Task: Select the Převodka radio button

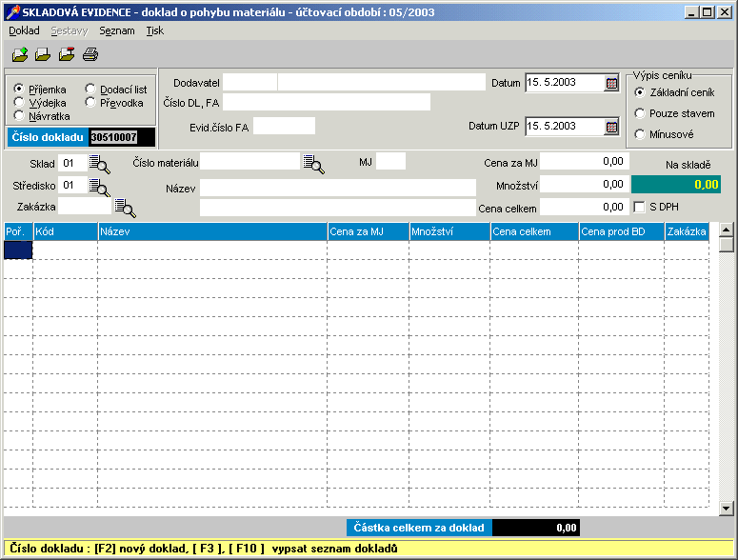Action: click(90, 102)
